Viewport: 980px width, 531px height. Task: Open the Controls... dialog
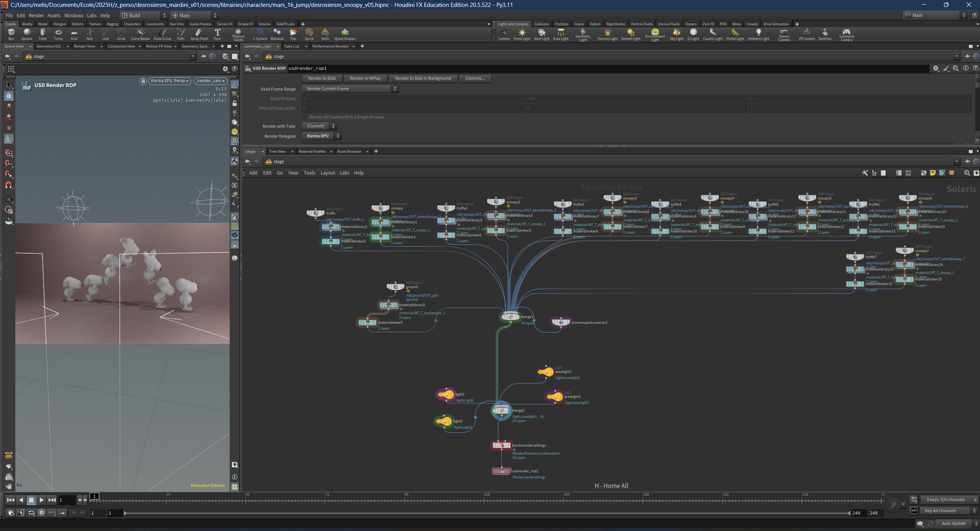point(475,78)
